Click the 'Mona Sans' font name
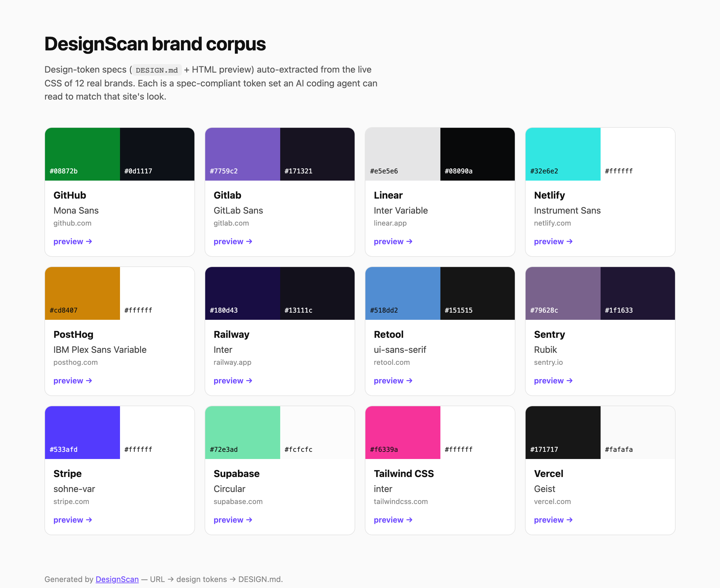720x588 pixels. pos(76,211)
